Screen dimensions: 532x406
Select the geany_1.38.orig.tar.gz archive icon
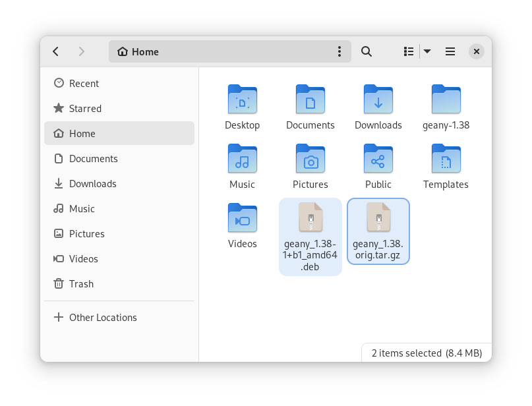coord(378,217)
